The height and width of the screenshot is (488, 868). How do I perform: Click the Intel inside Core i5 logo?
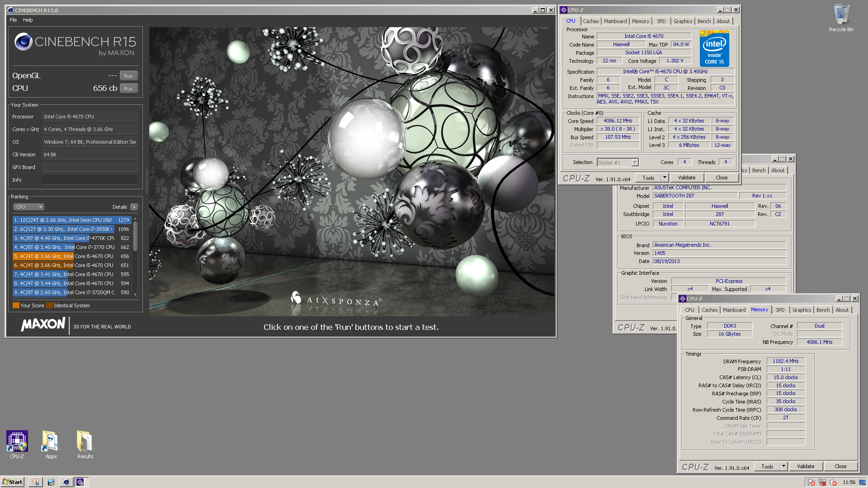[x=714, y=49]
